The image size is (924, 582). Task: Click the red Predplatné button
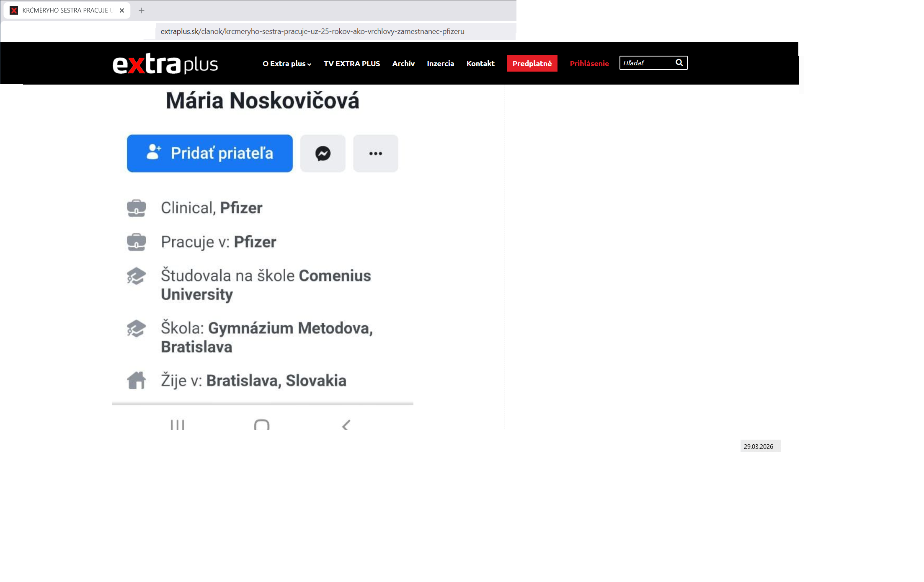click(532, 64)
